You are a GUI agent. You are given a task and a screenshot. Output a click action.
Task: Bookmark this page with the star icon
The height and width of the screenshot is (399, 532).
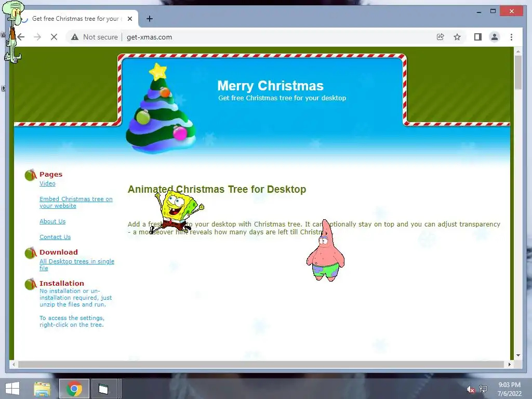[457, 37]
